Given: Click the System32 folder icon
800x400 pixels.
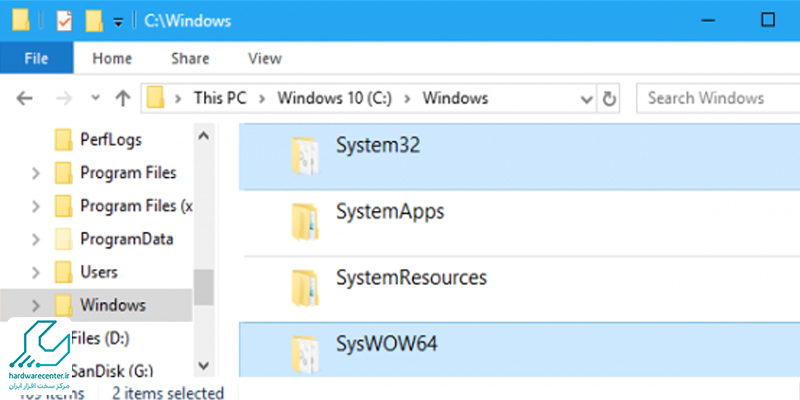Looking at the screenshot, I should pyautogui.click(x=305, y=156).
